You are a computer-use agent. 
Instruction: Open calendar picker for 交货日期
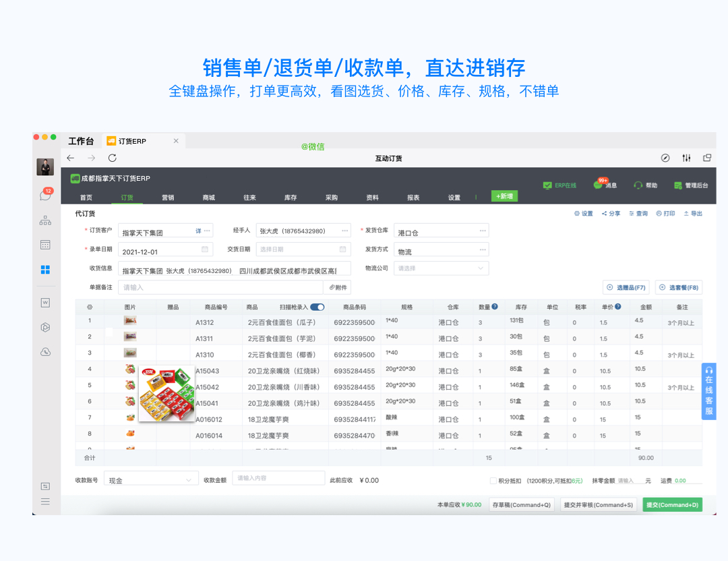pyautogui.click(x=342, y=249)
